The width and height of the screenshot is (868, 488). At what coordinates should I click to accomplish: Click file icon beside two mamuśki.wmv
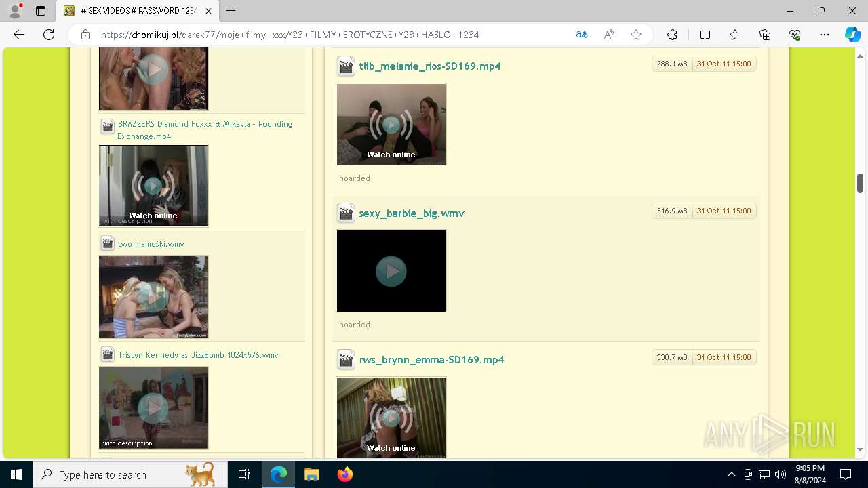click(107, 243)
